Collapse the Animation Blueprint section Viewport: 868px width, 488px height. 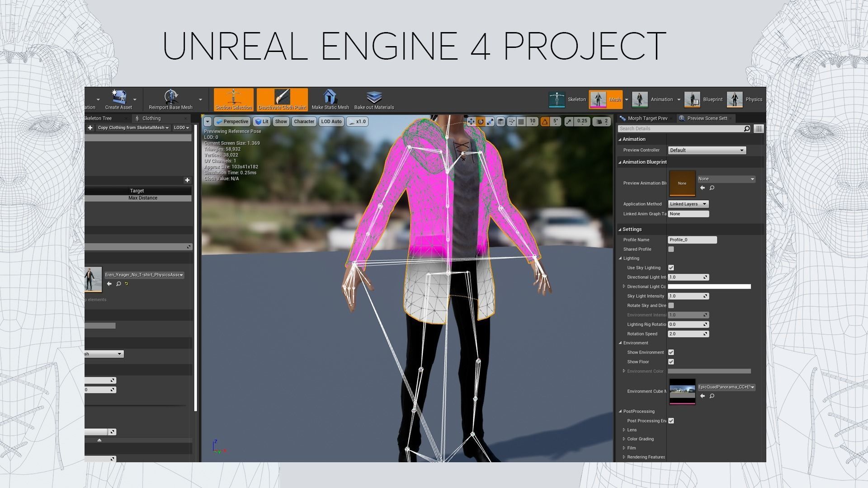620,162
